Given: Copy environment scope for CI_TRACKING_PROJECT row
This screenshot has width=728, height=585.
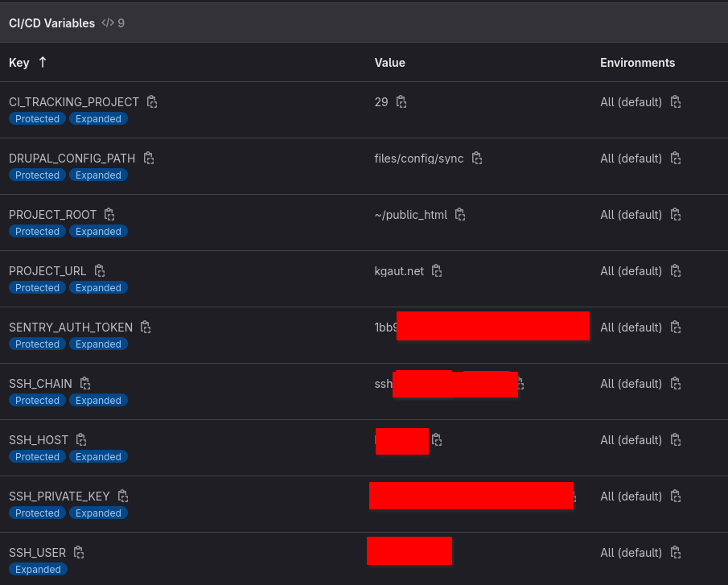Looking at the screenshot, I should [x=676, y=102].
